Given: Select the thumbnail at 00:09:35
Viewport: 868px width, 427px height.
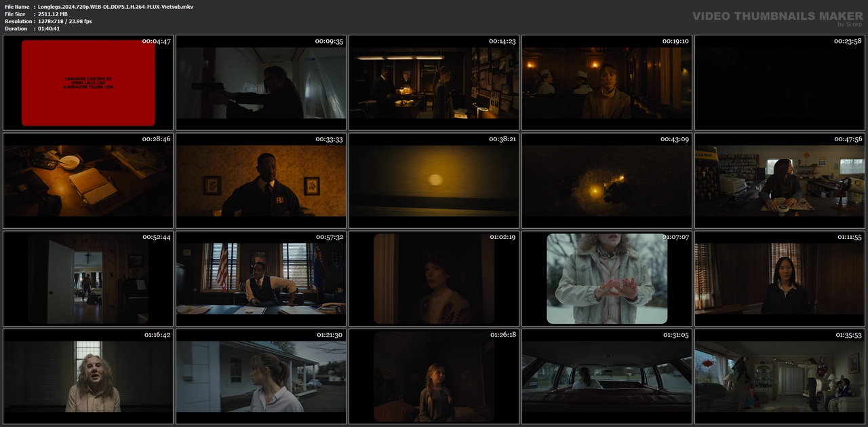Looking at the screenshot, I should (x=261, y=83).
